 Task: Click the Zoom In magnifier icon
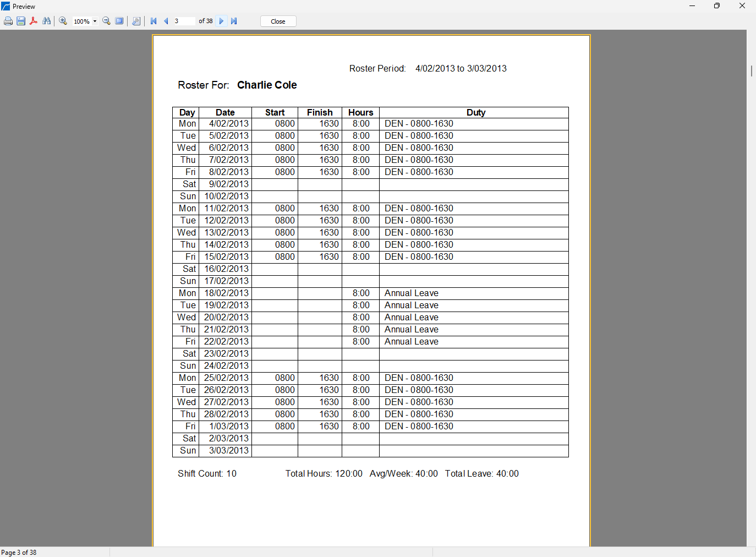[x=63, y=21]
